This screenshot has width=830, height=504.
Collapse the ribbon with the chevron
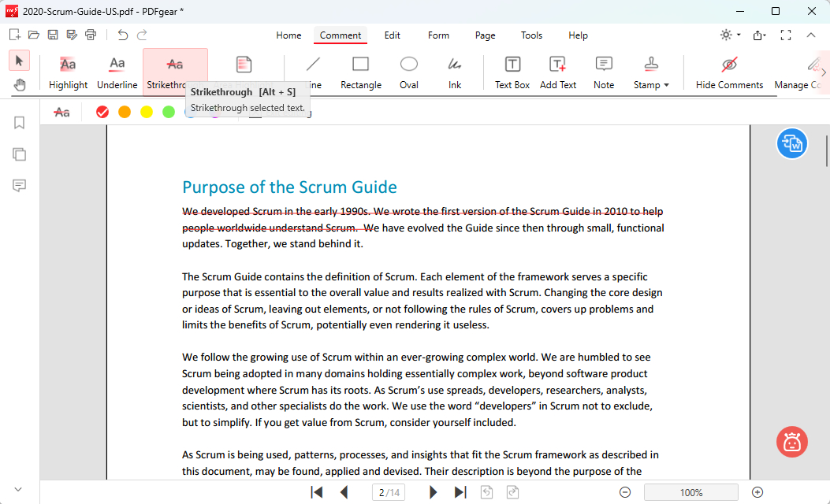(x=810, y=35)
